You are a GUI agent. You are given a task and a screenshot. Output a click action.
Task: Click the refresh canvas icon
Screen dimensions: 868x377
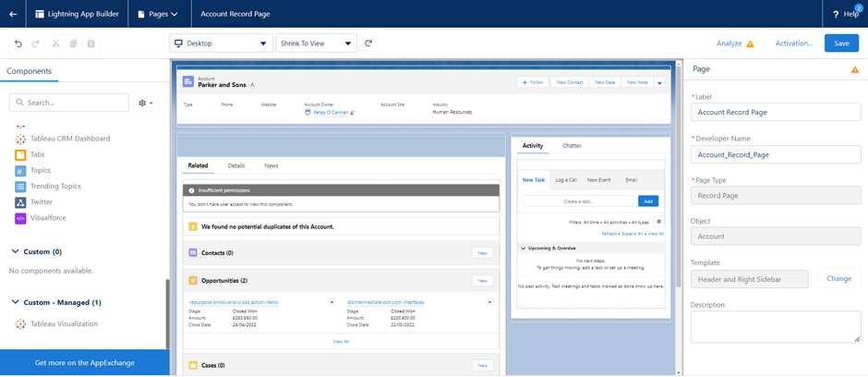(x=368, y=43)
